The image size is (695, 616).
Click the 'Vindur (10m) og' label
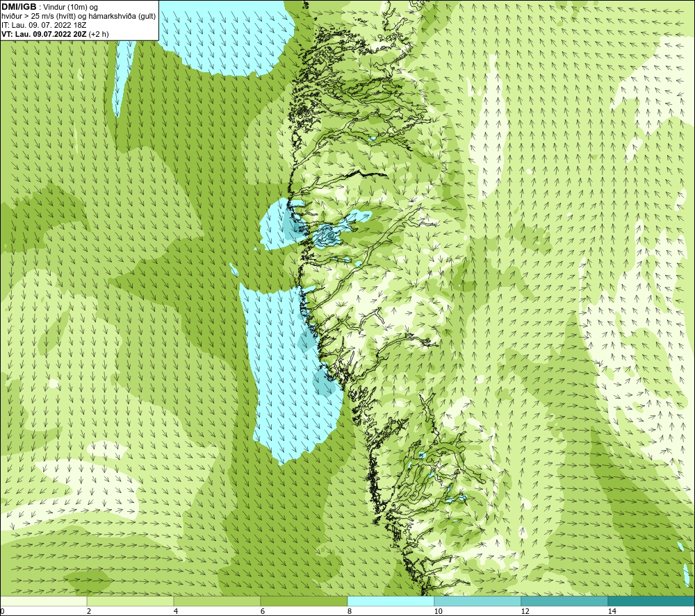pos(70,7)
